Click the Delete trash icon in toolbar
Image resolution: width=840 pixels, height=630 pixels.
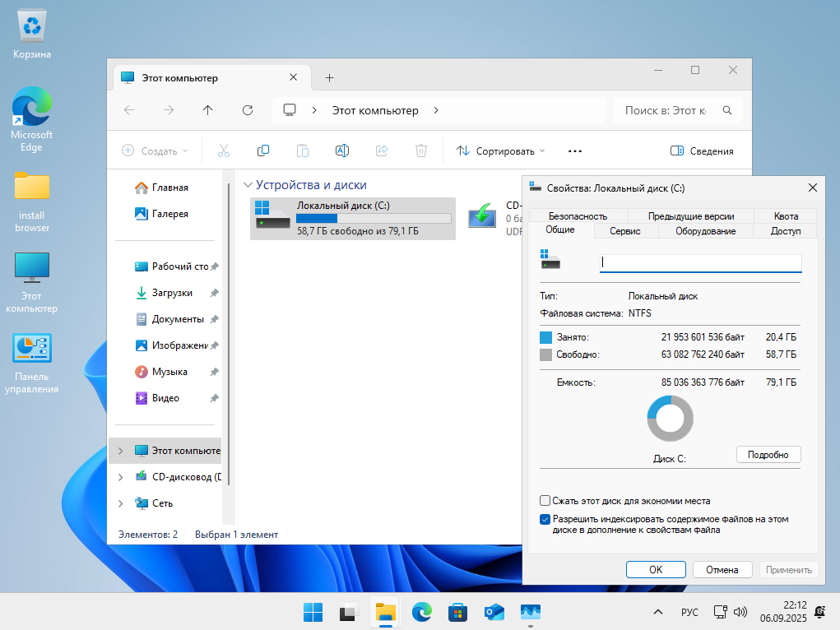[x=421, y=151]
